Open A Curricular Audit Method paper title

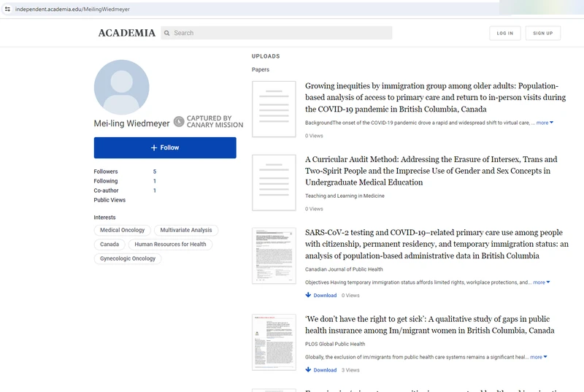click(431, 171)
